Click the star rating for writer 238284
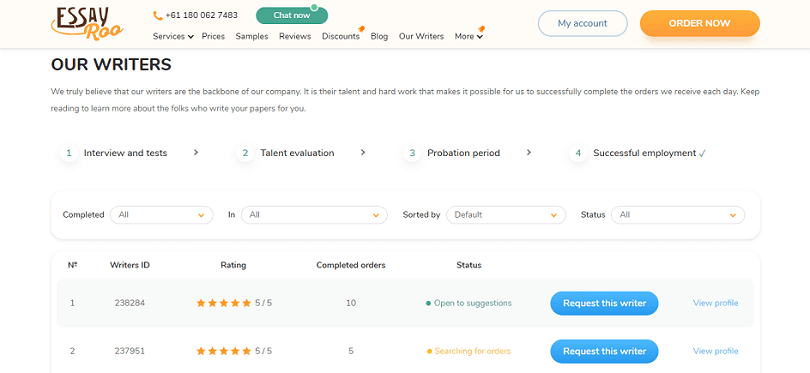The height and width of the screenshot is (373, 810). point(234,303)
